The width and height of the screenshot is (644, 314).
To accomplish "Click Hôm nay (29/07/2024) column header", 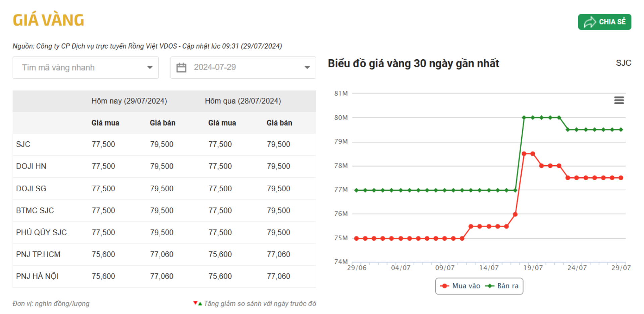I will [129, 101].
